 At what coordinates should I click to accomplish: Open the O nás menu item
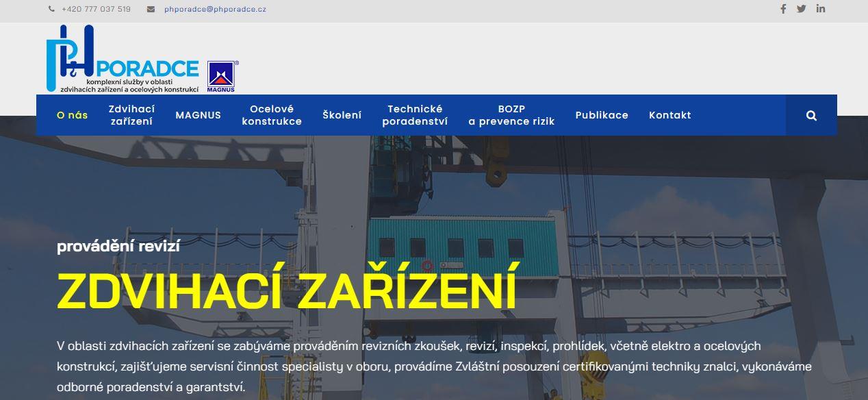coord(73,115)
